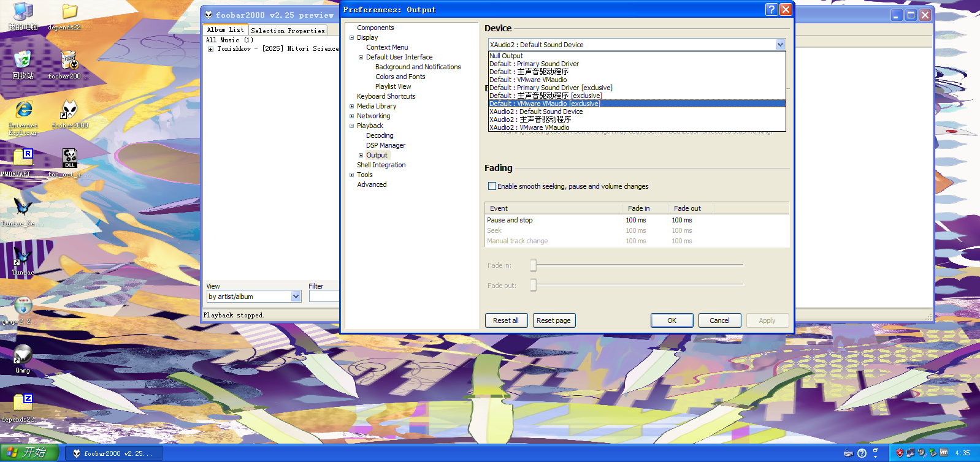Screen dimensions: 980x462
Task: Click the Fade out slider handle
Action: click(x=533, y=285)
